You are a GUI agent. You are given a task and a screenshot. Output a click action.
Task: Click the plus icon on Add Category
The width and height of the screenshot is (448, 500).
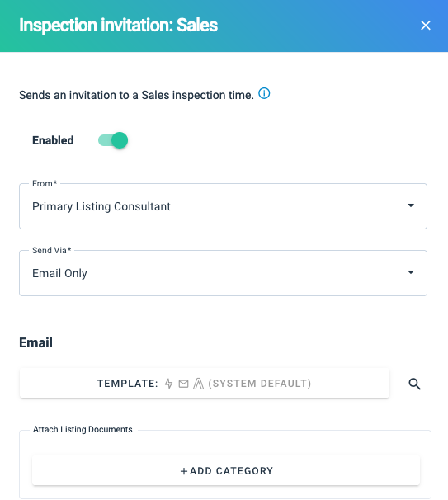click(x=184, y=471)
